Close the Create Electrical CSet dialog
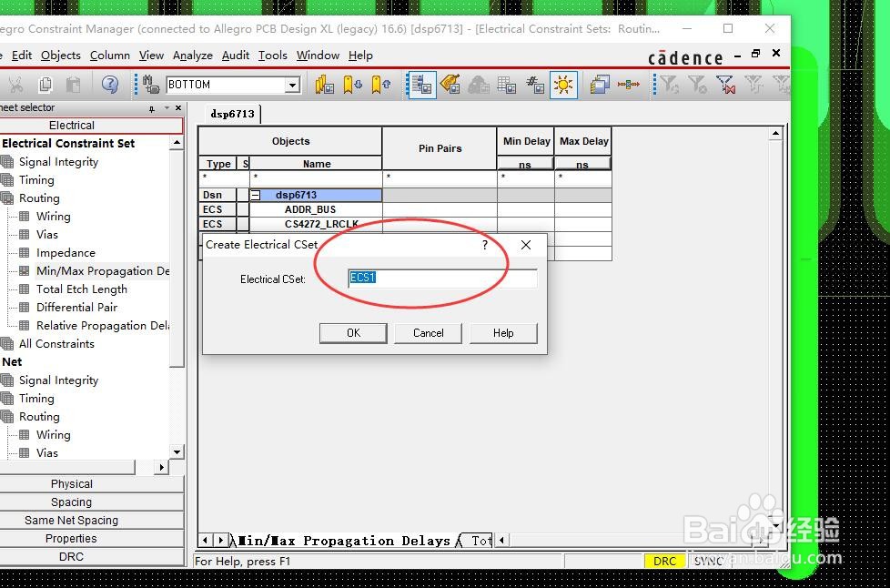Screen dimensions: 890x588 [526, 245]
